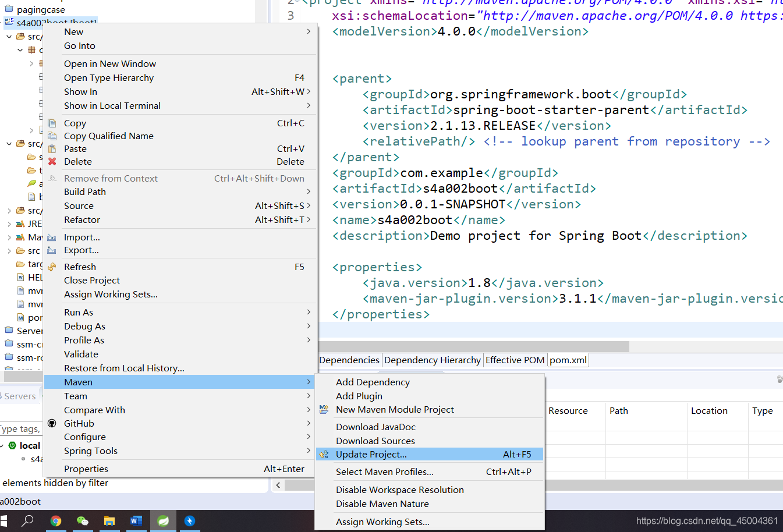Screen dimensions: 783x532
Task: Switch to the Dependencies tab
Action: tap(349, 360)
